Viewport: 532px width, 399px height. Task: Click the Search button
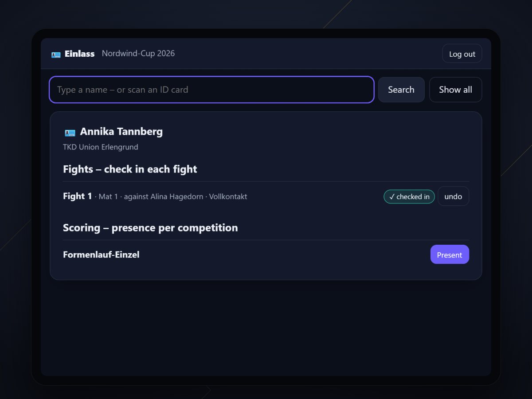point(401,90)
